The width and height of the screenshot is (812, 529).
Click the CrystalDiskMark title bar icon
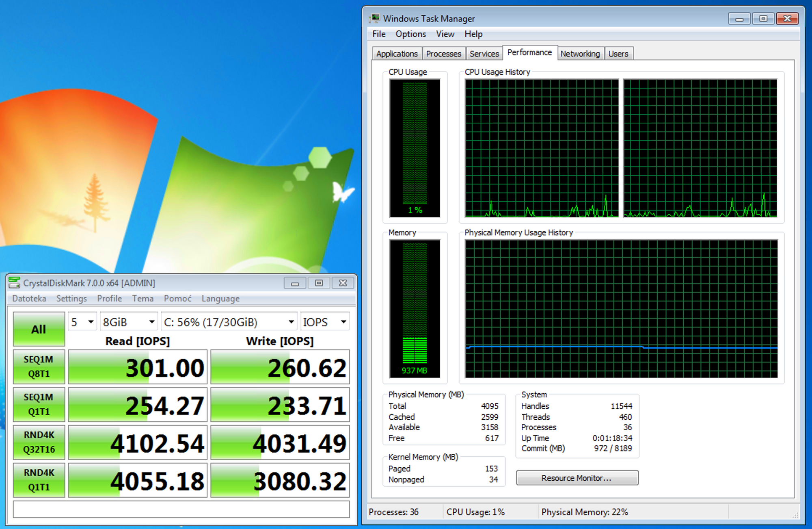14,282
